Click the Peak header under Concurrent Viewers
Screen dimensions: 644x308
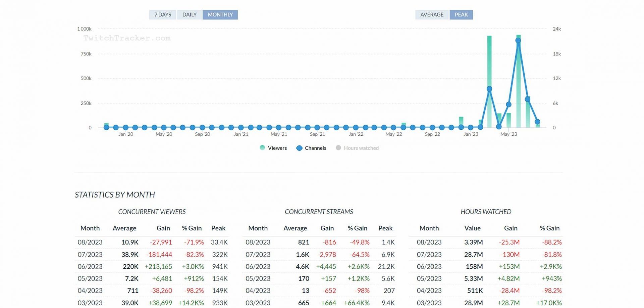click(218, 228)
